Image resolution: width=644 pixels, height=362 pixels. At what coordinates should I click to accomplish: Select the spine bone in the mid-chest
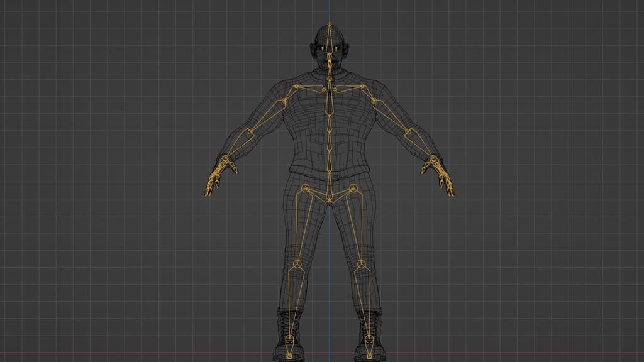[328, 126]
